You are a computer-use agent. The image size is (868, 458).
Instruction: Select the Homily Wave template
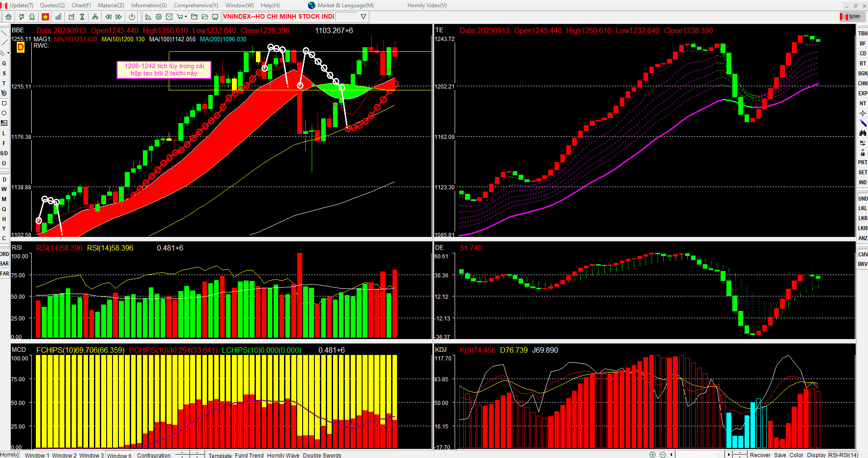point(283,455)
